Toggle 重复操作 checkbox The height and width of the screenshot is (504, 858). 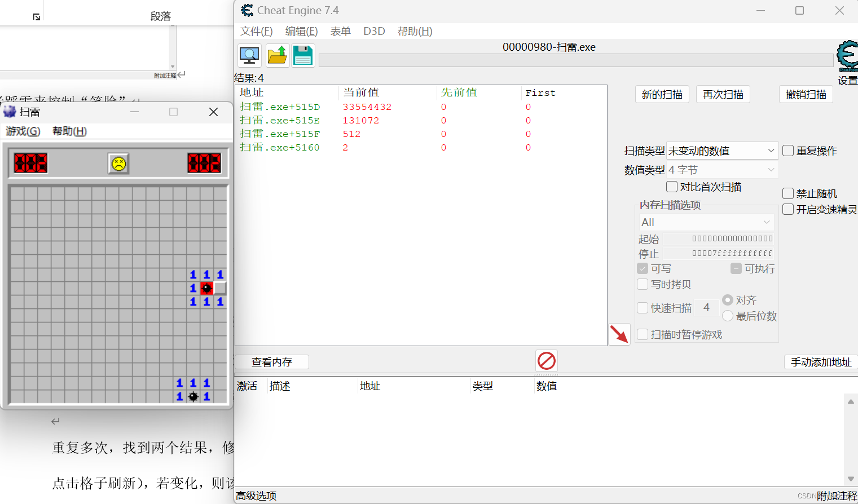tap(788, 151)
